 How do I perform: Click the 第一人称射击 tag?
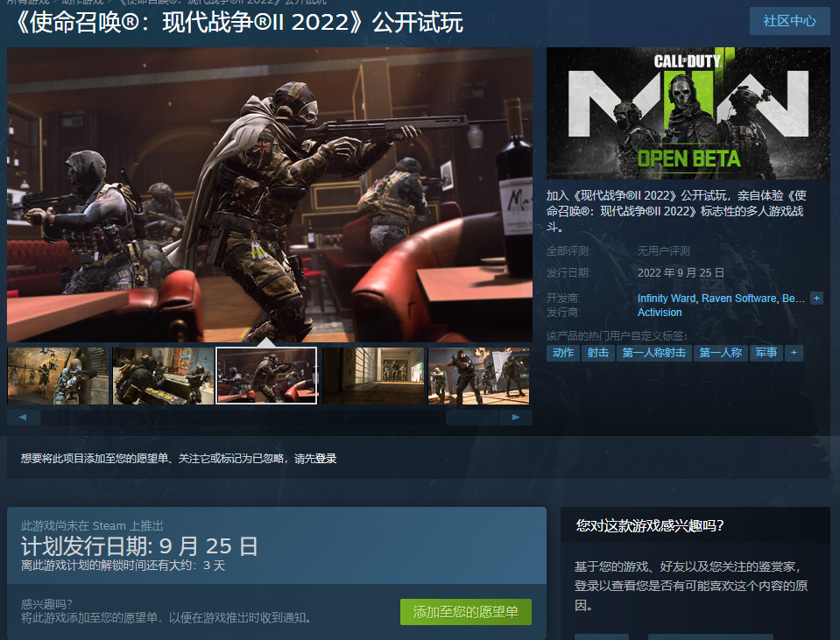point(653,353)
